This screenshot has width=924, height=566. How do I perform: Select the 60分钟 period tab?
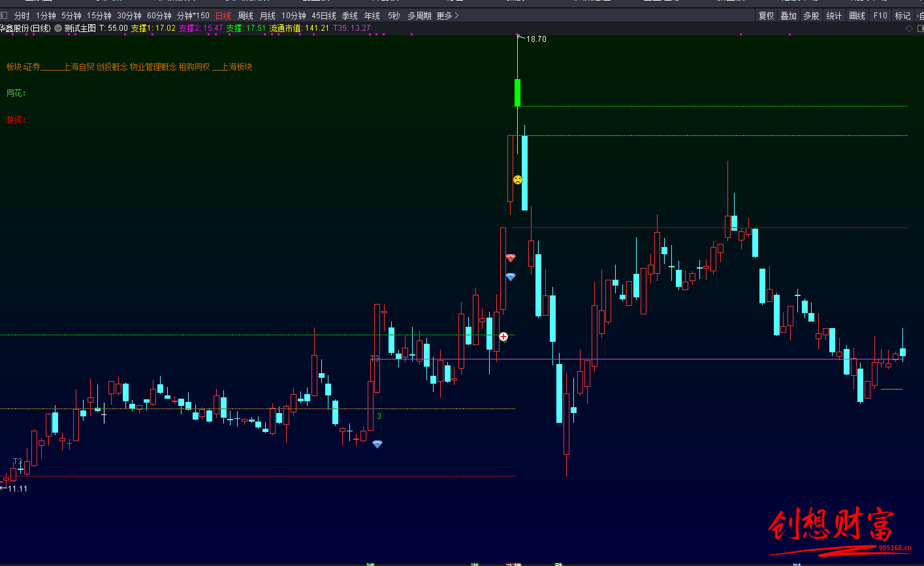click(159, 16)
